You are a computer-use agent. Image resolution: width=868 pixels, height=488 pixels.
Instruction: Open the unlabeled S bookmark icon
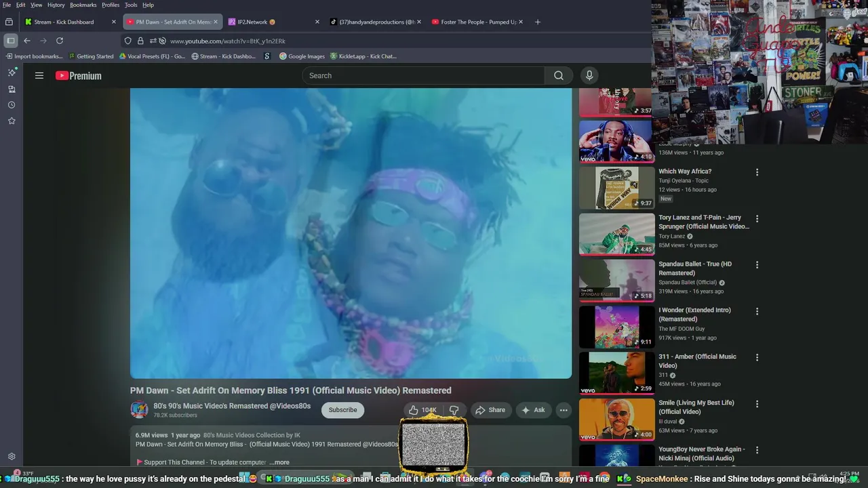267,56
